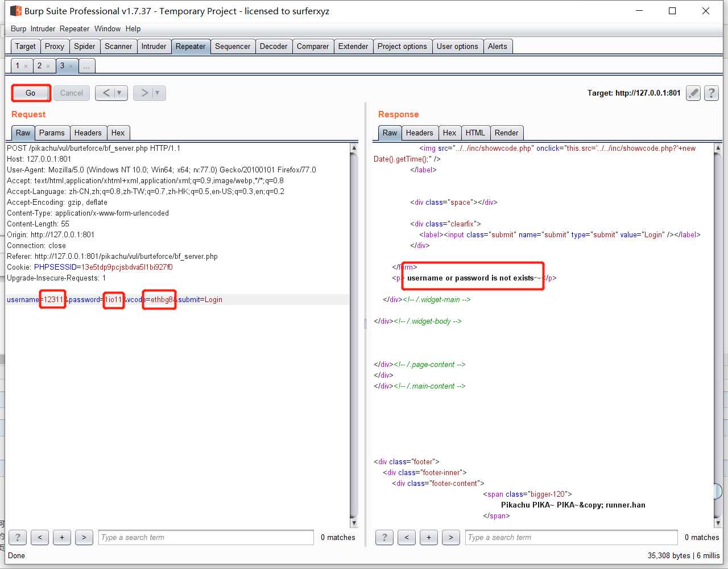Click response search help question mark icon

pos(384,537)
